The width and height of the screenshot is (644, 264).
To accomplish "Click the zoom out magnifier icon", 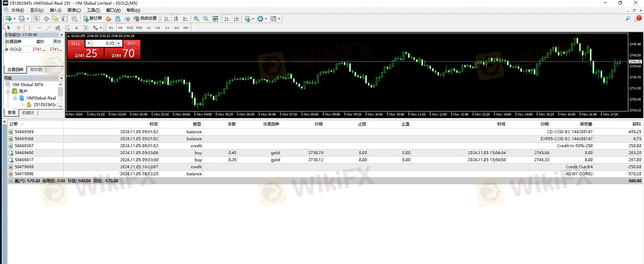I will (x=206, y=19).
